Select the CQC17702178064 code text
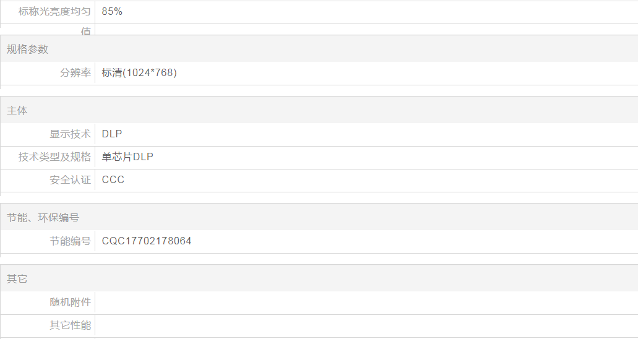The width and height of the screenshot is (644, 339). click(147, 241)
